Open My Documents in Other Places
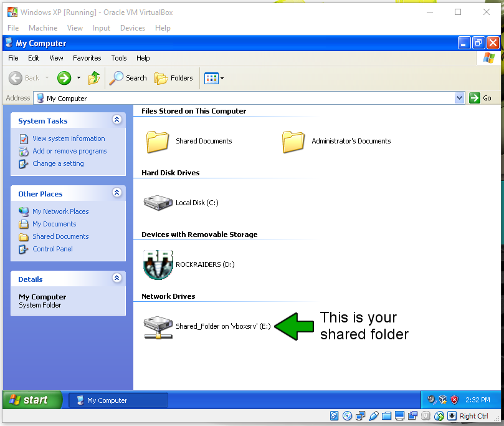This screenshot has width=504, height=426. pos(54,225)
